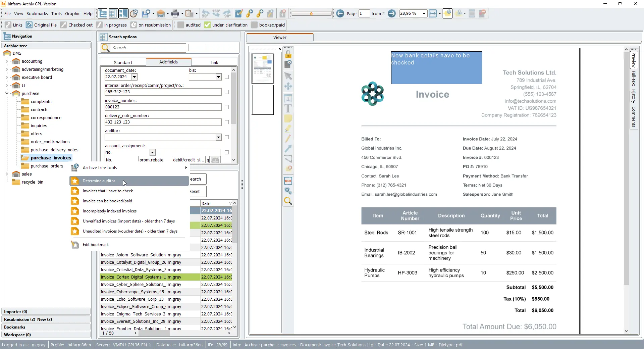Open the Resubmission (2) New (2) panel

coord(46,319)
